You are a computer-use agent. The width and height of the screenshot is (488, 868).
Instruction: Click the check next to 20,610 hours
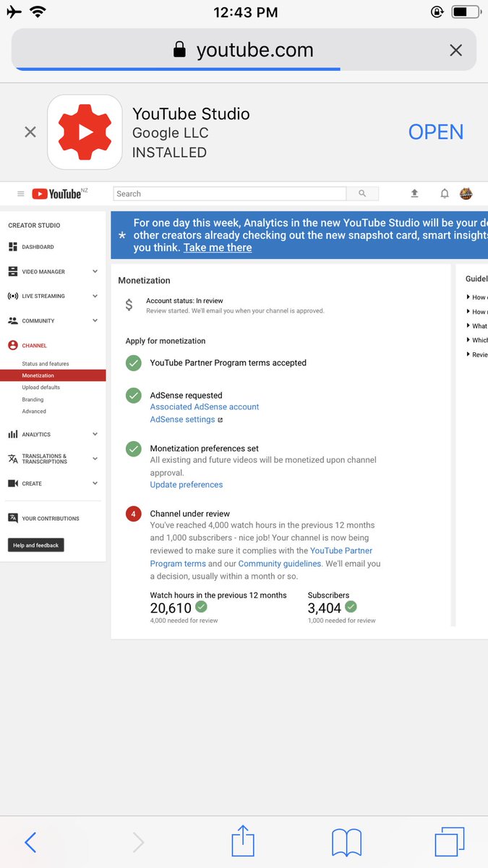[x=202, y=608]
